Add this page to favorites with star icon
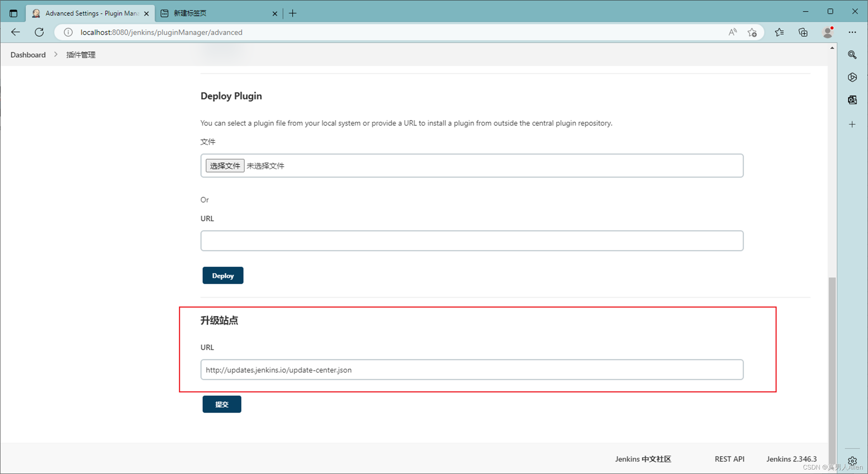The width and height of the screenshot is (868, 474). tap(752, 32)
